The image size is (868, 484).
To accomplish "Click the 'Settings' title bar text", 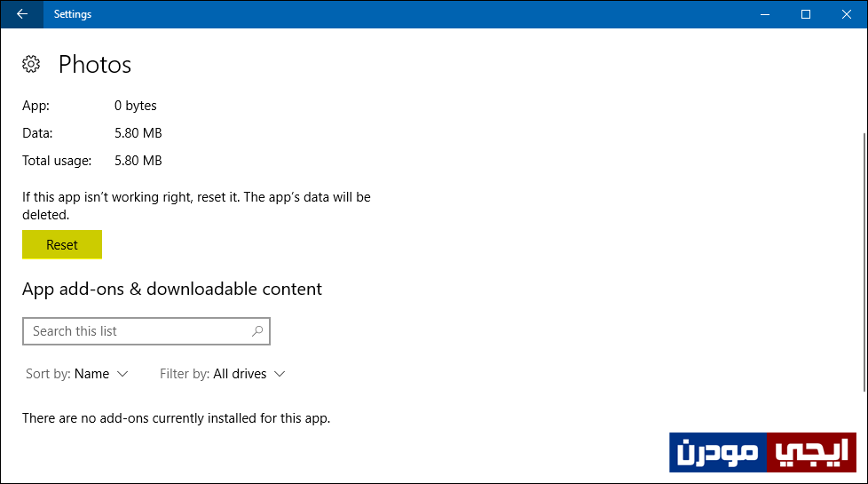I will tap(73, 14).
